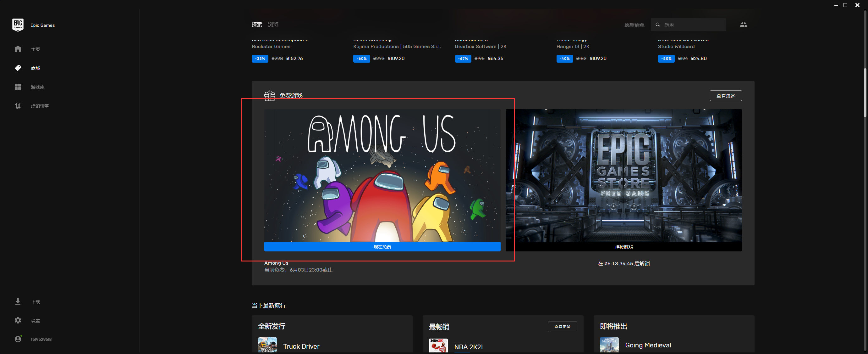This screenshot has width=868, height=354.
Task: Focus the 搜索 search field
Action: coord(689,25)
